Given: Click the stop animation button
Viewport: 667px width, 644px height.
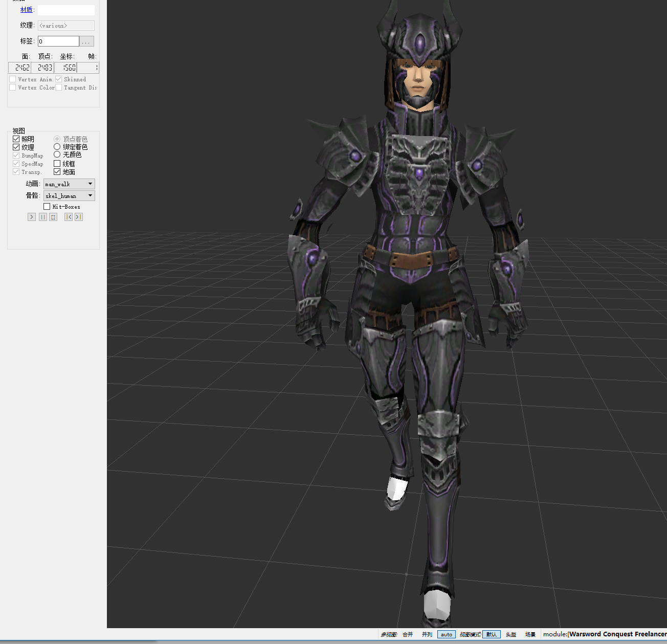Looking at the screenshot, I should pyautogui.click(x=53, y=217).
